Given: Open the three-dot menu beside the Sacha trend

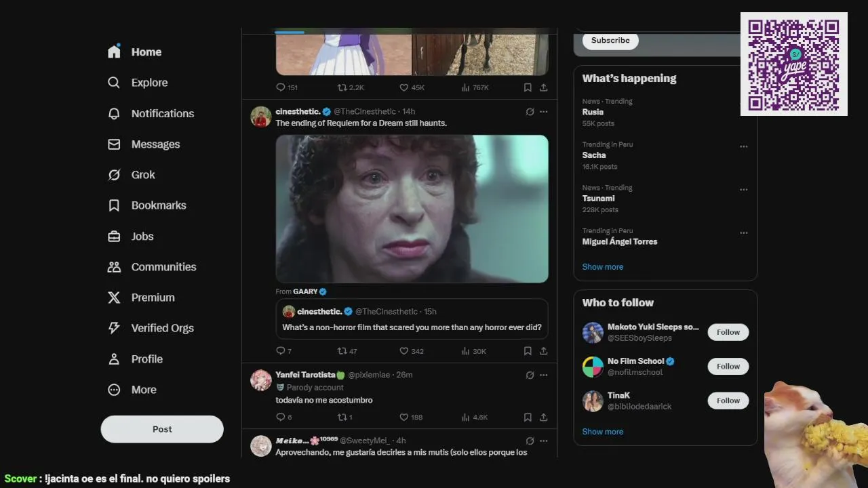Looking at the screenshot, I should [x=744, y=146].
